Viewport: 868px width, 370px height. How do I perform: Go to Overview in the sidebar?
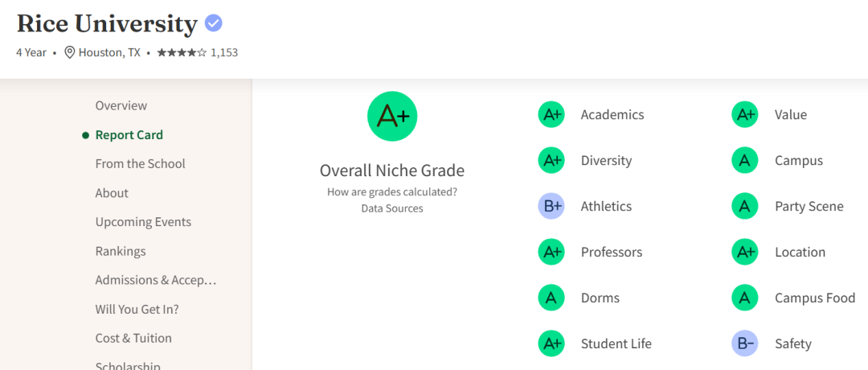pyautogui.click(x=121, y=105)
